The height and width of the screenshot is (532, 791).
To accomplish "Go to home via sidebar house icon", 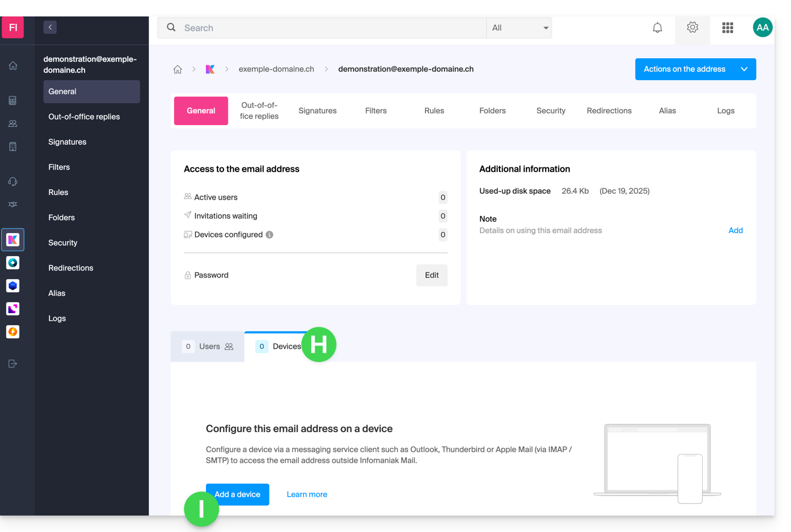I will (x=13, y=66).
